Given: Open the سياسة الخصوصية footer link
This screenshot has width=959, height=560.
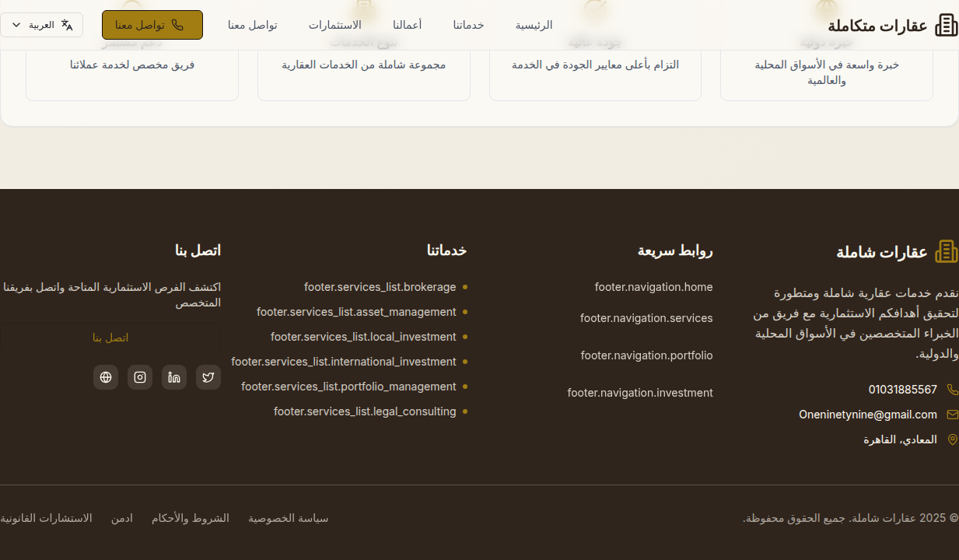Looking at the screenshot, I should tap(288, 518).
